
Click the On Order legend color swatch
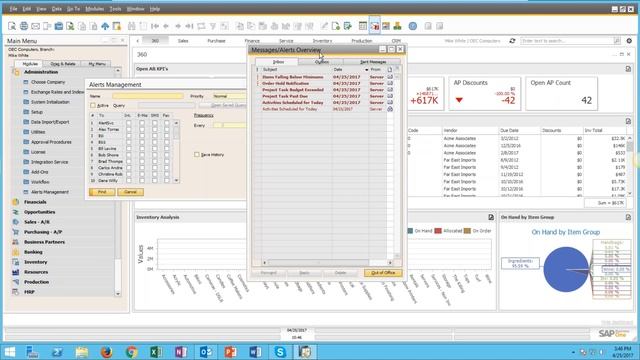[x=467, y=231]
